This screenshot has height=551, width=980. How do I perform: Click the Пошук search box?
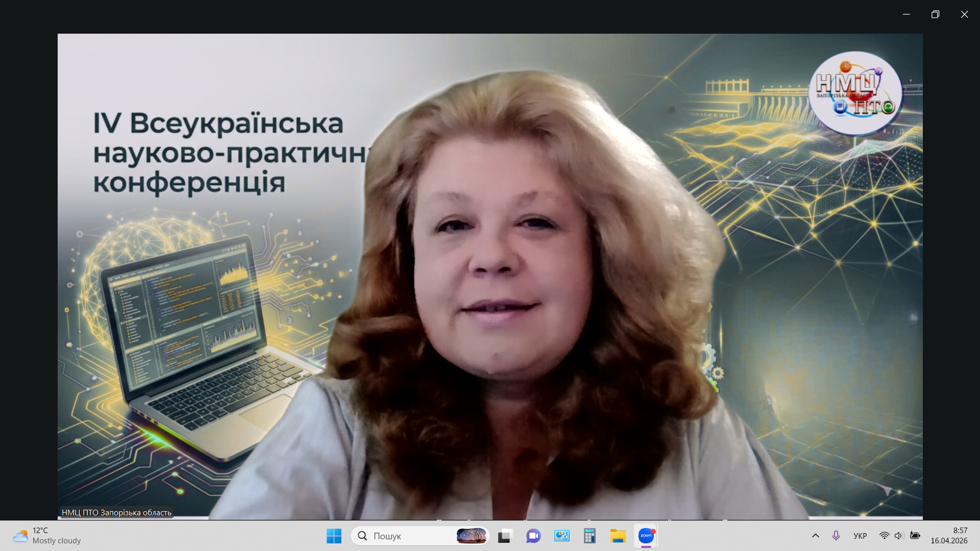[x=403, y=536]
